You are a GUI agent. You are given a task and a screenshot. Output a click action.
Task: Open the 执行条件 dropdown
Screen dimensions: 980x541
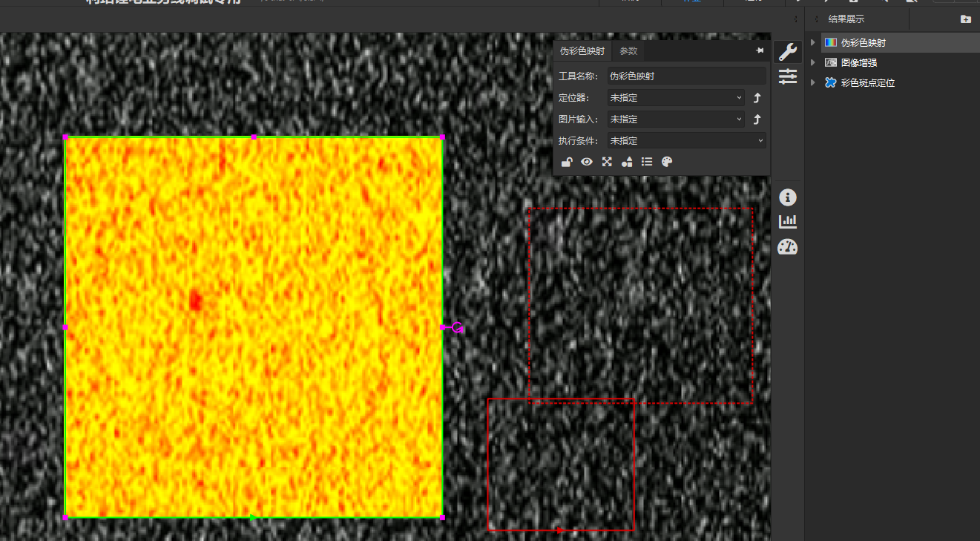(x=686, y=141)
